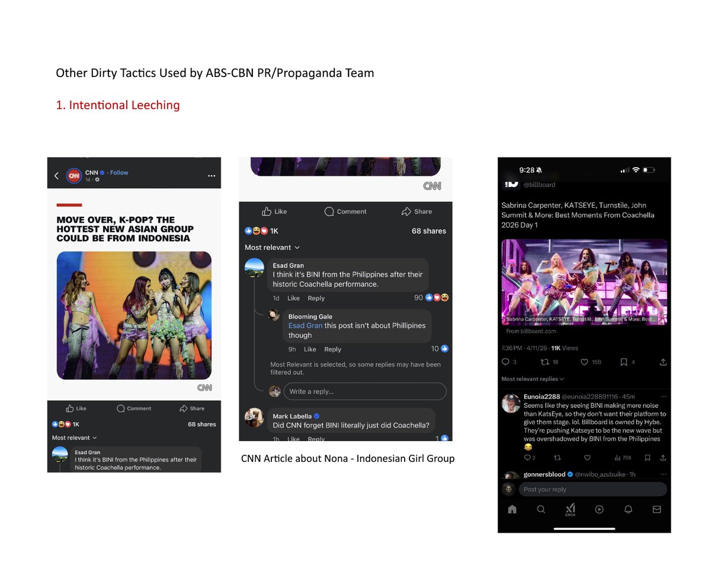This screenshot has width=711, height=588.
Task: Open the Notifications bell tab in X
Action: point(628,509)
